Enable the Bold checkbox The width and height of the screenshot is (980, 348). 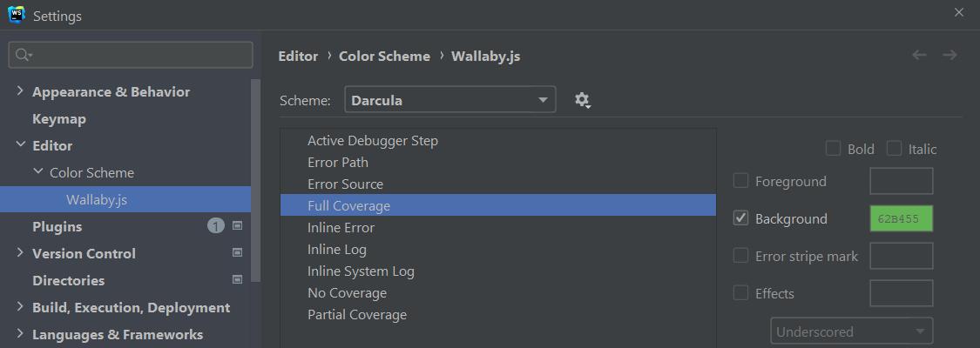(x=834, y=149)
